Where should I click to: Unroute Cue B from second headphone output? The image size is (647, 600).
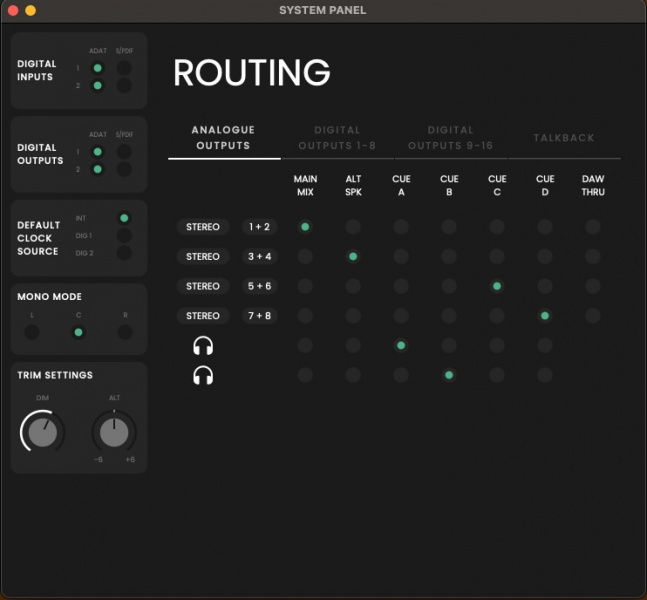[x=449, y=375]
